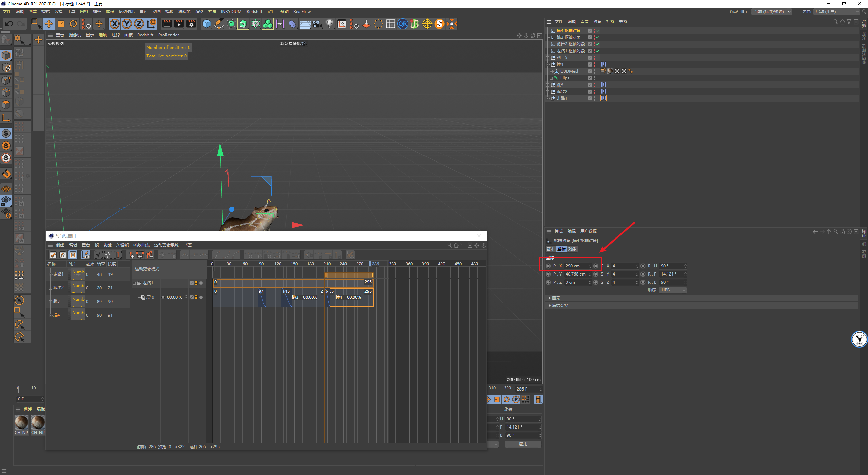This screenshot has width=868, height=475.
Task: Toggle the R.H animation radio circle
Action: point(643,266)
